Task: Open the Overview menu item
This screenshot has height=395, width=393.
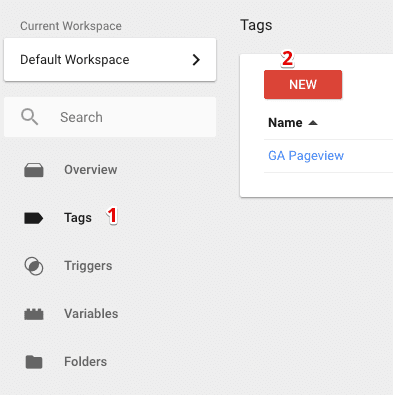Action: pyautogui.click(x=91, y=170)
